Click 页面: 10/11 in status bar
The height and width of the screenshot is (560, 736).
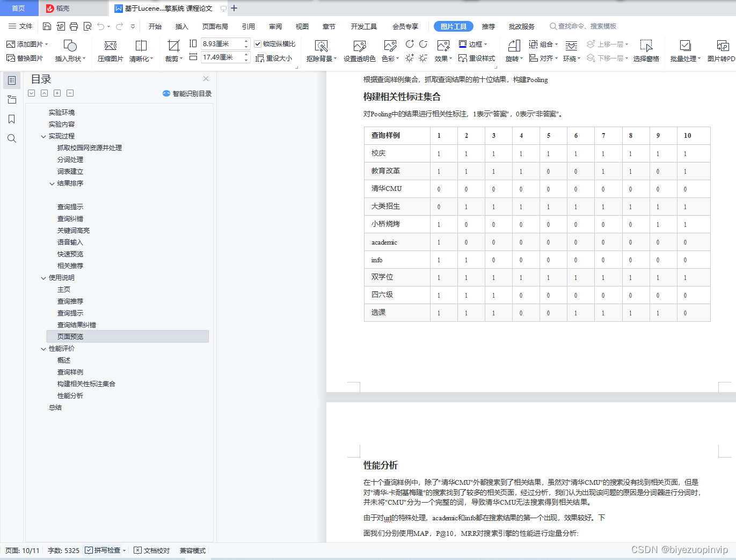[x=23, y=550]
